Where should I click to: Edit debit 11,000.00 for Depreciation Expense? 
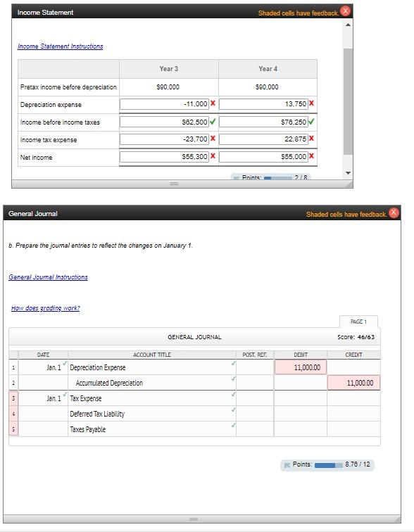tap(301, 367)
